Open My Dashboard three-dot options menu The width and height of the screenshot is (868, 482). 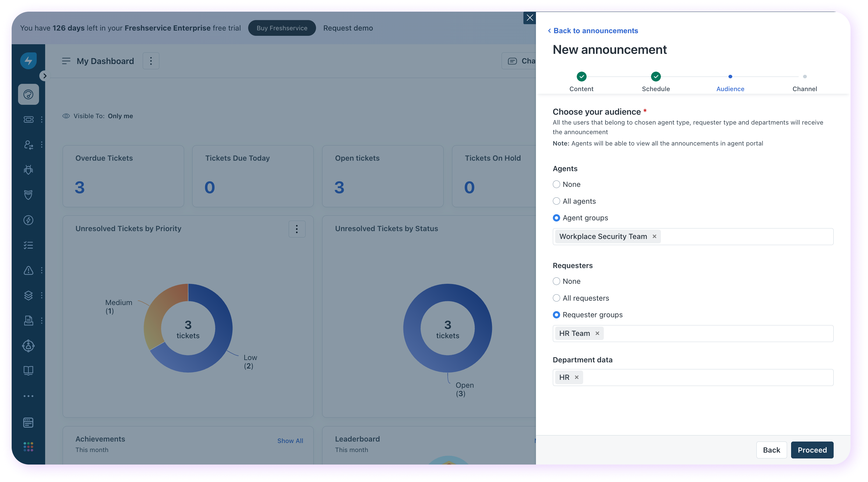[x=151, y=61]
